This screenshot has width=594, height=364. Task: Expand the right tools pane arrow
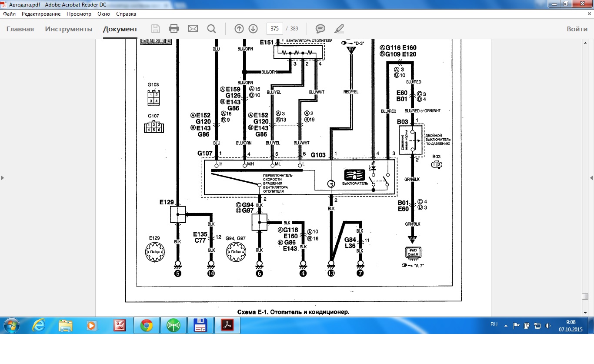[591, 178]
